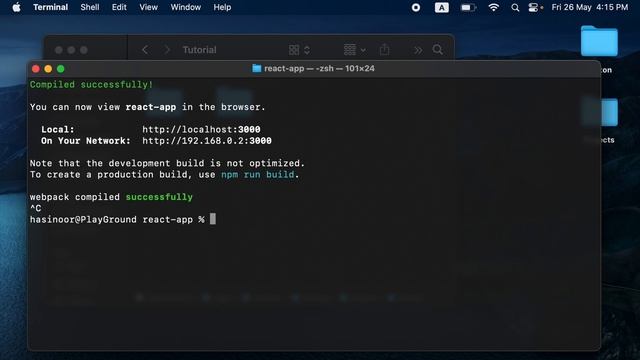Close the Terminal window with red button
640x360 pixels.
(x=36, y=69)
